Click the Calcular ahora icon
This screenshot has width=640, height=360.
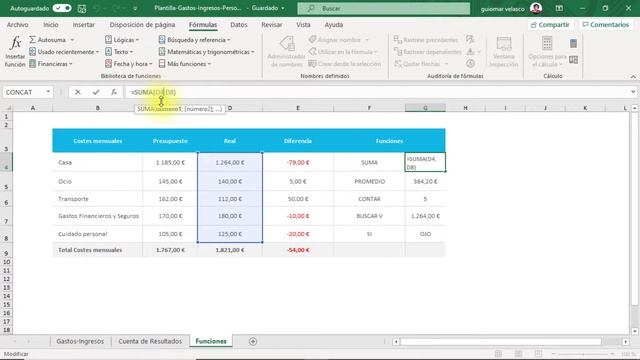pos(573,43)
